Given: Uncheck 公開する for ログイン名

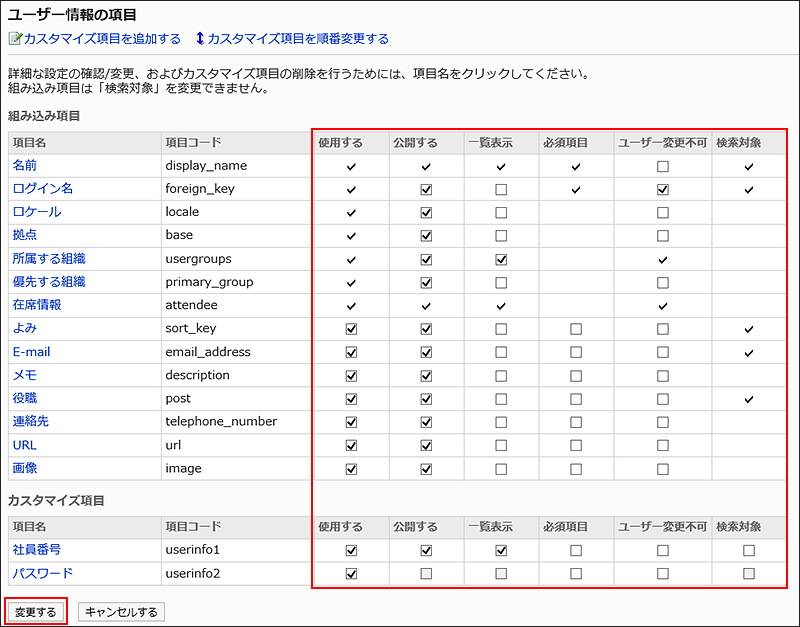Looking at the screenshot, I should click(x=426, y=189).
